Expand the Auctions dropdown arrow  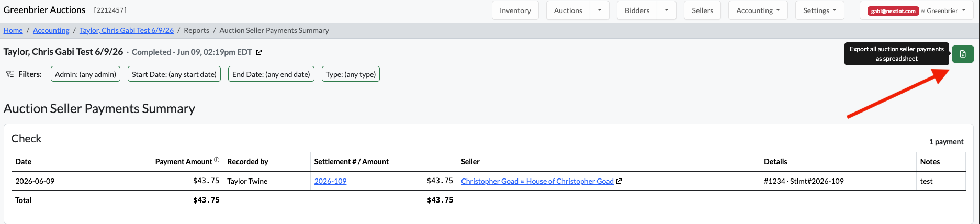click(x=600, y=10)
